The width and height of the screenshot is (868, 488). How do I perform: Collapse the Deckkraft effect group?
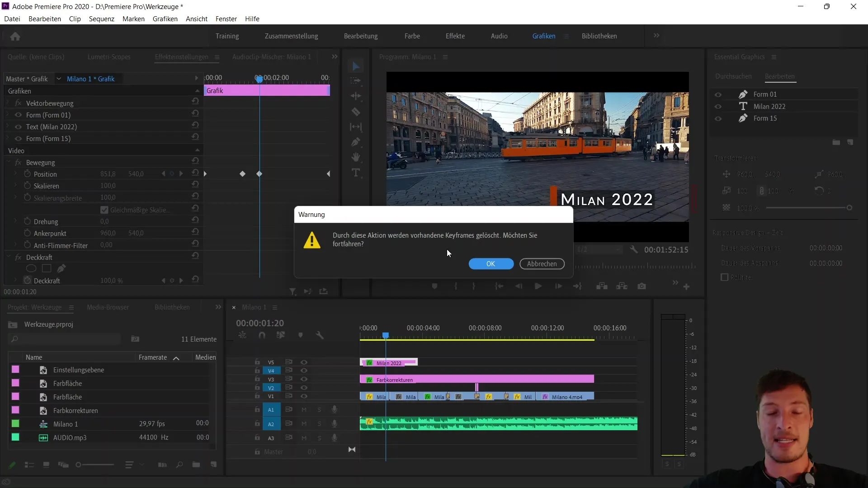coord(9,256)
